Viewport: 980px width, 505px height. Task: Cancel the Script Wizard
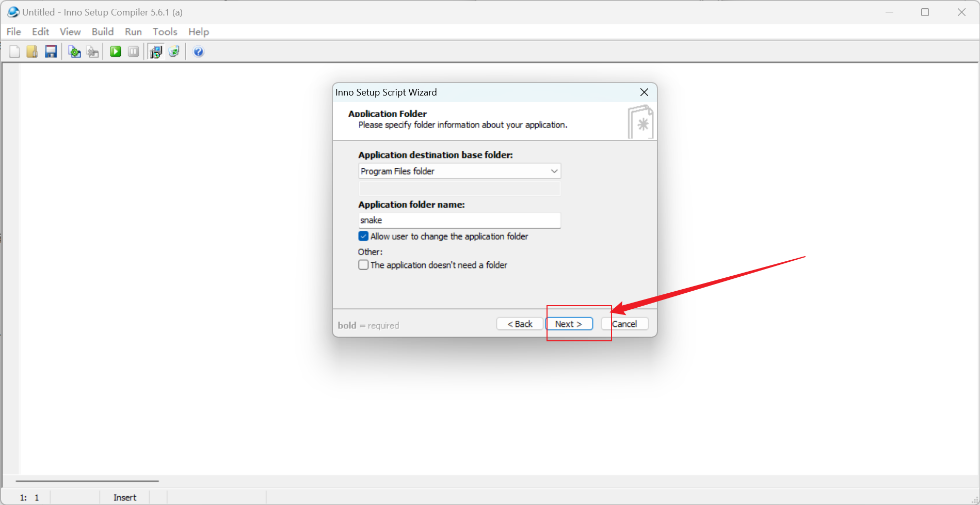tap(624, 324)
